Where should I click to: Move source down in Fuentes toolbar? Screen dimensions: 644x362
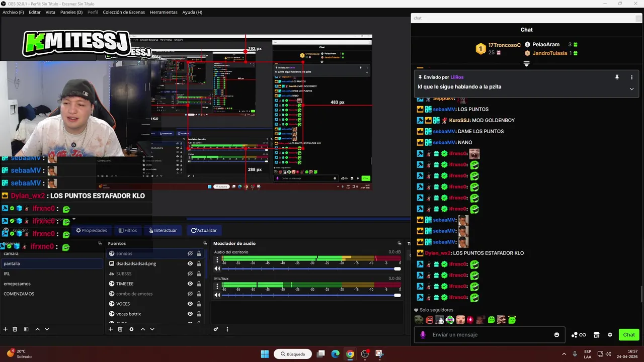(x=152, y=329)
